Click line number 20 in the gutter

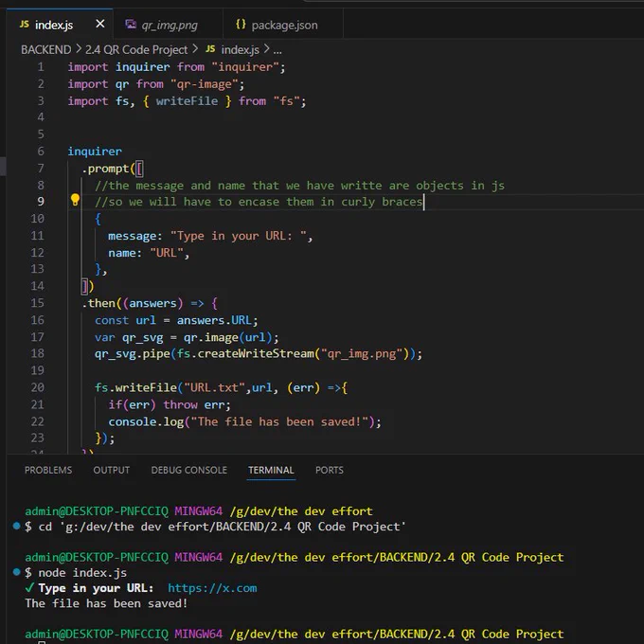click(37, 387)
